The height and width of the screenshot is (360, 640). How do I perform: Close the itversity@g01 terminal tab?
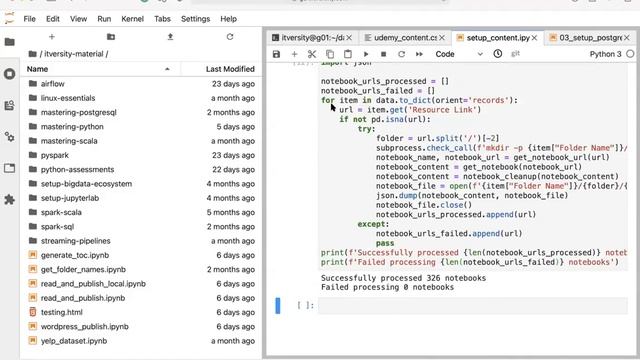pos(349,38)
